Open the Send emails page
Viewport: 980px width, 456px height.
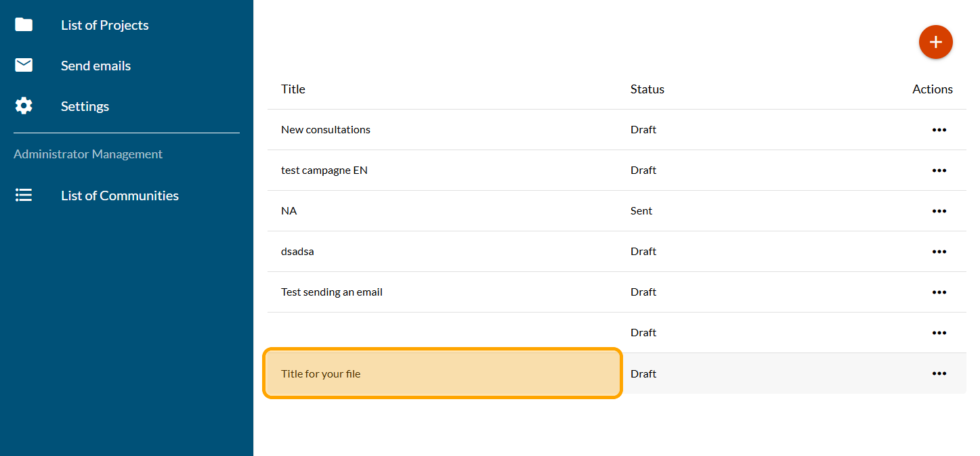click(x=95, y=66)
